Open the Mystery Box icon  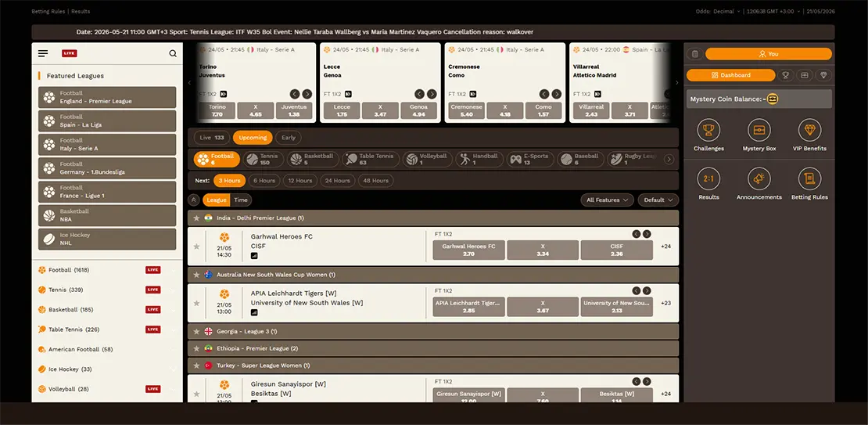click(759, 130)
